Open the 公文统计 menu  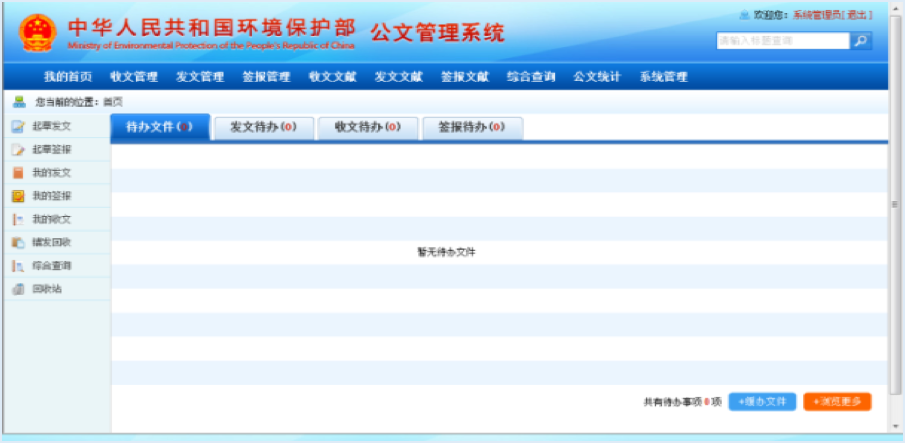point(597,77)
